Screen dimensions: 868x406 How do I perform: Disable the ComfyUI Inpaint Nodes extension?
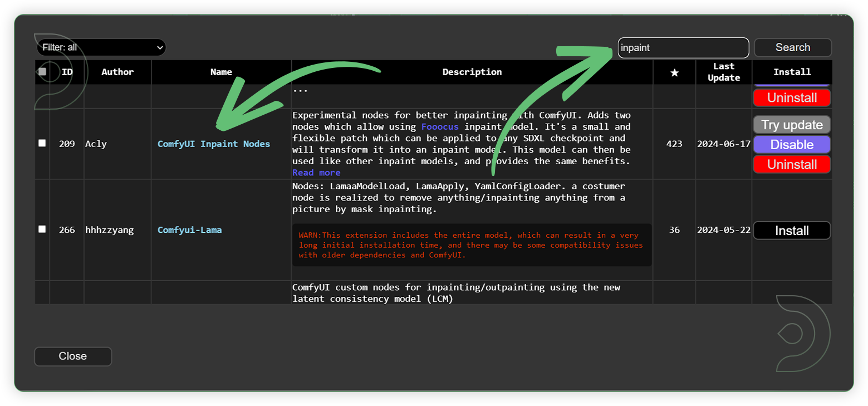pos(791,144)
